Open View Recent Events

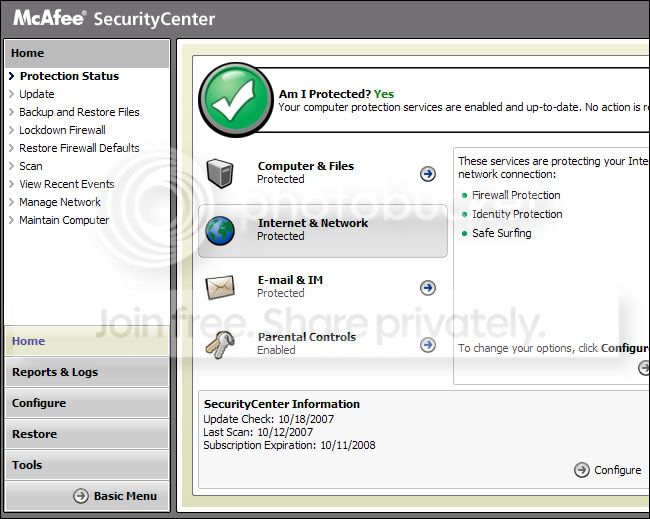[67, 184]
